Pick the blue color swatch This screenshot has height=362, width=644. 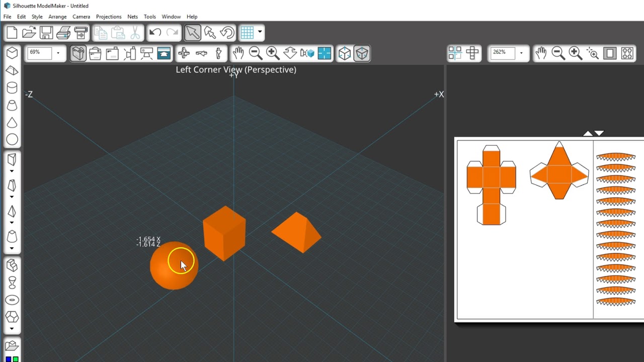coord(9,359)
